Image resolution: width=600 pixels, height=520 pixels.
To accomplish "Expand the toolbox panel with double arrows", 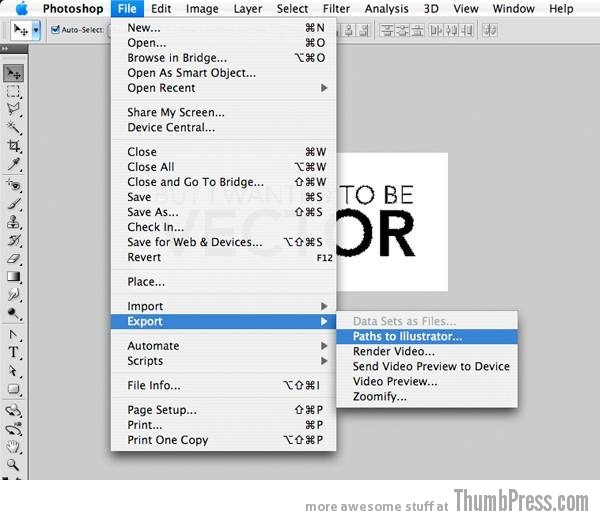I will [5, 49].
